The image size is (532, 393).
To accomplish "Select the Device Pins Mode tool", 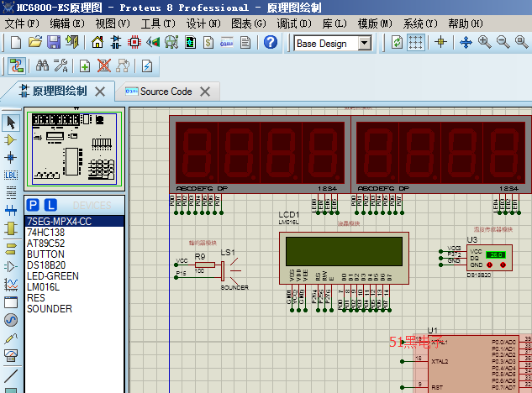I will [11, 266].
